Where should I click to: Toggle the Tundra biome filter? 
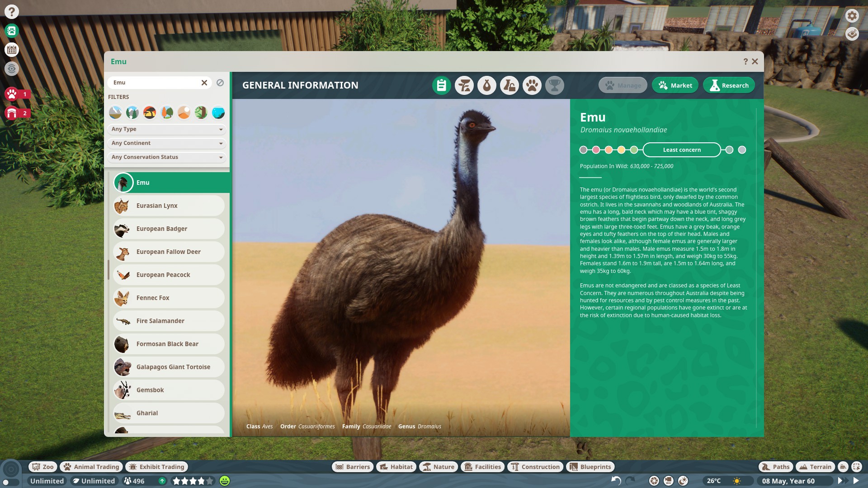coord(115,113)
